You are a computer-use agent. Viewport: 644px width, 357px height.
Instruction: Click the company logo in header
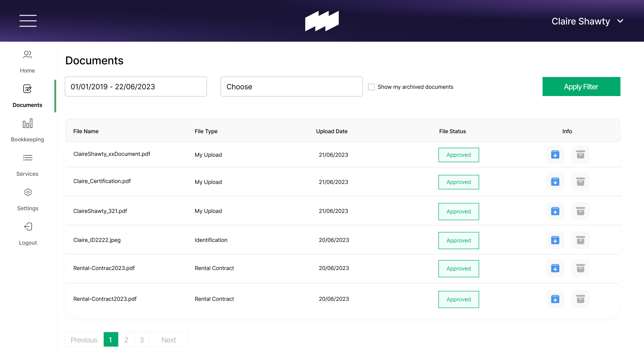(x=322, y=21)
